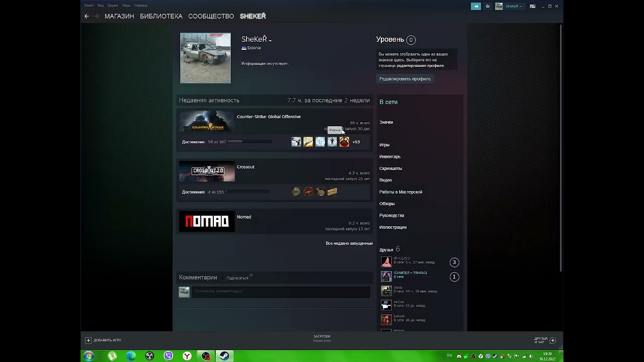The height and width of the screenshot is (362, 644).
Task: Click the comment input field
Action: point(281,292)
